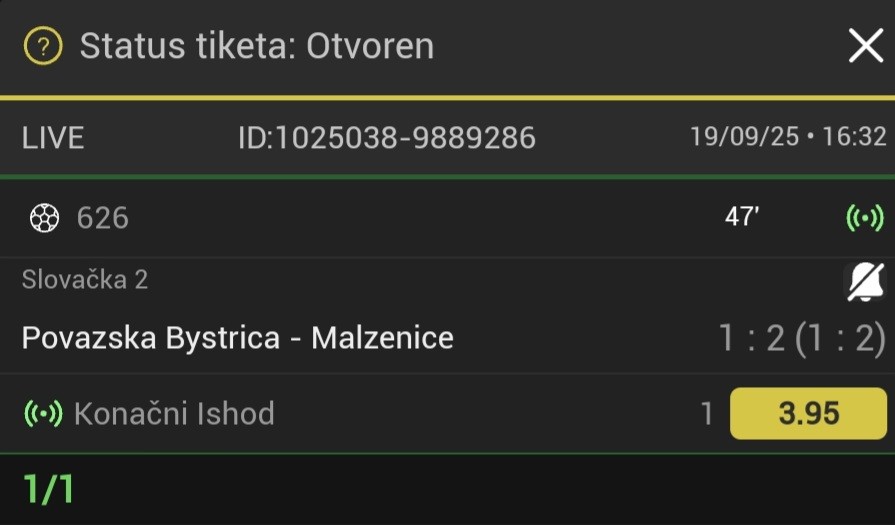
Task: Click the 47' match minute indicator
Action: point(742,218)
